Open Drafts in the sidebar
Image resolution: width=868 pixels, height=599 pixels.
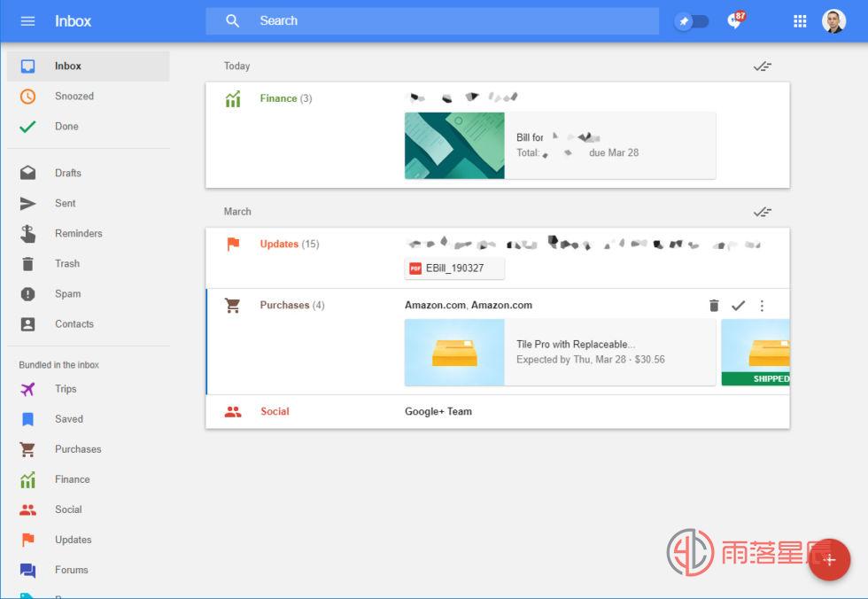pyautogui.click(x=89, y=174)
